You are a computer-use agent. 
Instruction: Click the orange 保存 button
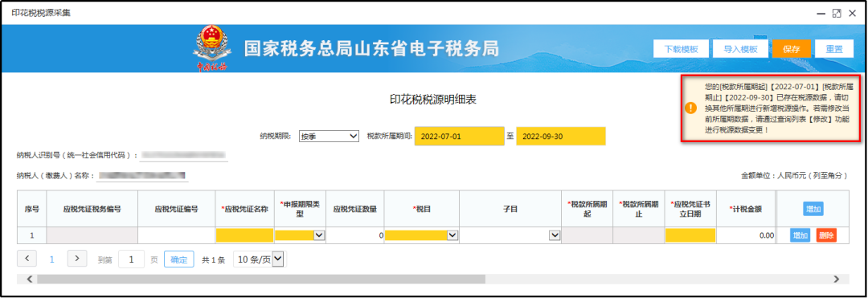coord(792,49)
